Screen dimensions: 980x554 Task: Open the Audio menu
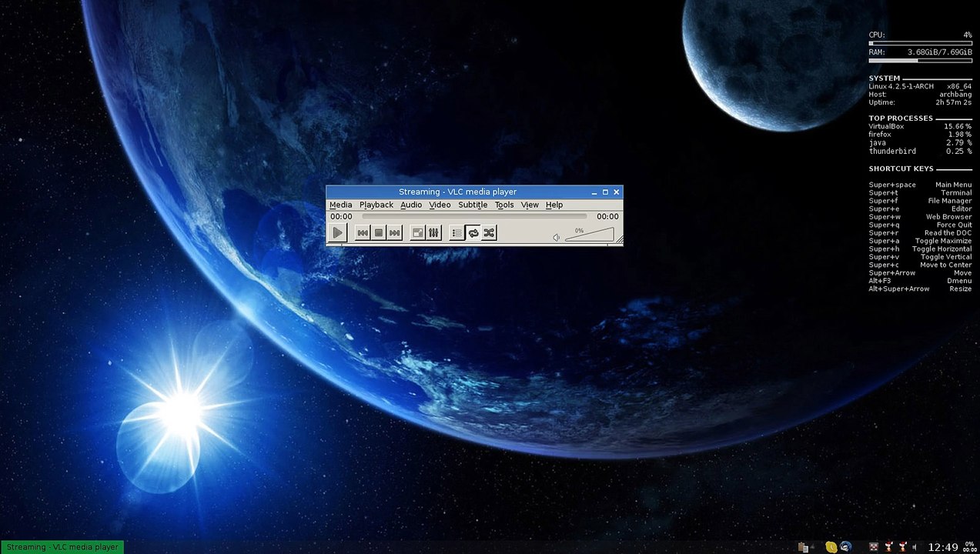pos(411,205)
